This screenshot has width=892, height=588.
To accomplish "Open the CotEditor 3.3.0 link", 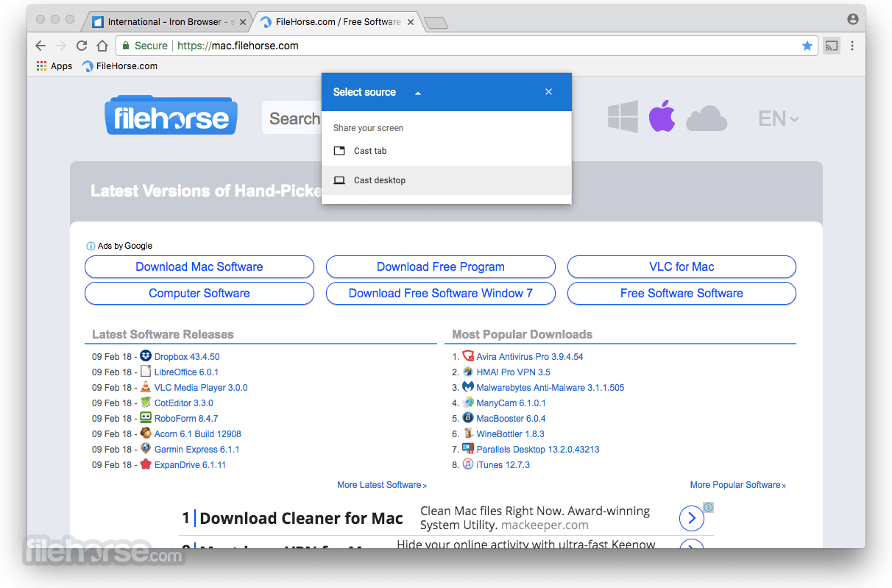I will [184, 403].
